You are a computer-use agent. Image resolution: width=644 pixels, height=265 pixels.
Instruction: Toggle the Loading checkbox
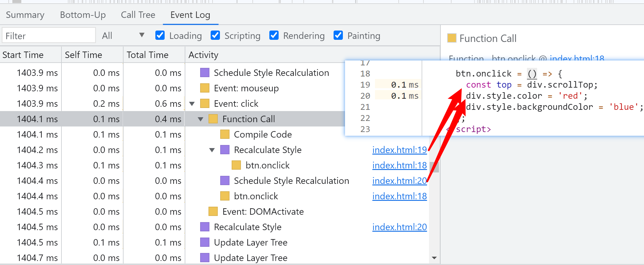[160, 35]
